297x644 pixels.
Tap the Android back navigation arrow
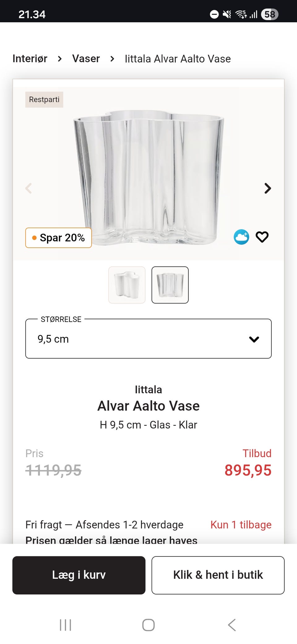coord(232,625)
